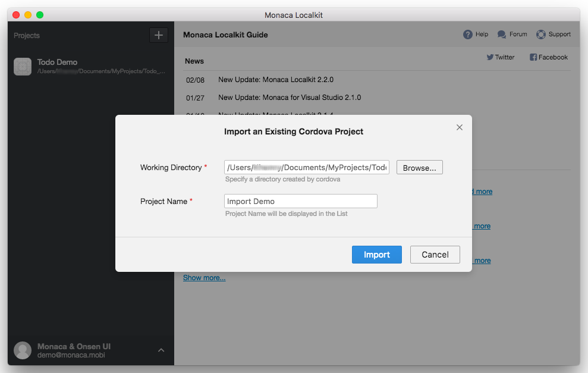Open the Support lifebuoy icon
Viewport: 588px width, 373px height.
pyautogui.click(x=541, y=35)
